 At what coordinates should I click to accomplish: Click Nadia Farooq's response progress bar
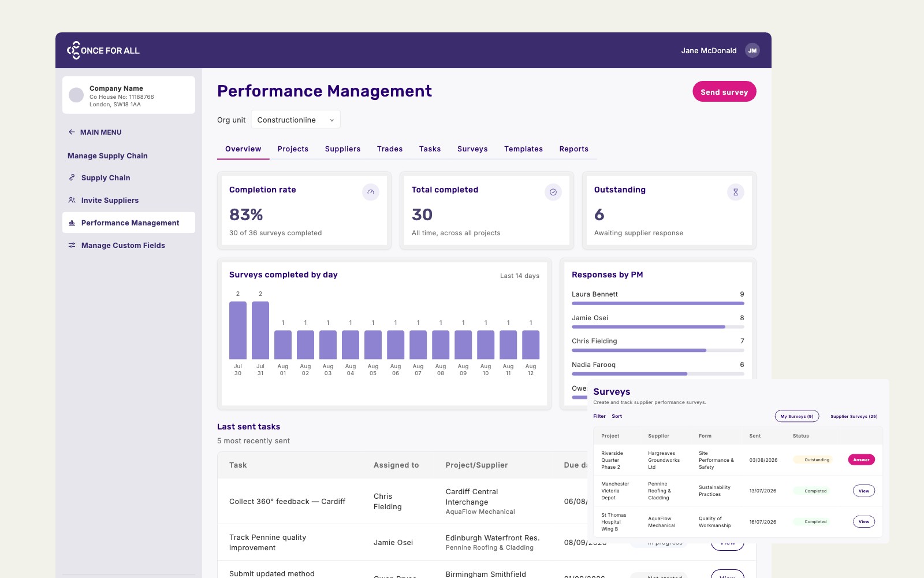(x=658, y=374)
